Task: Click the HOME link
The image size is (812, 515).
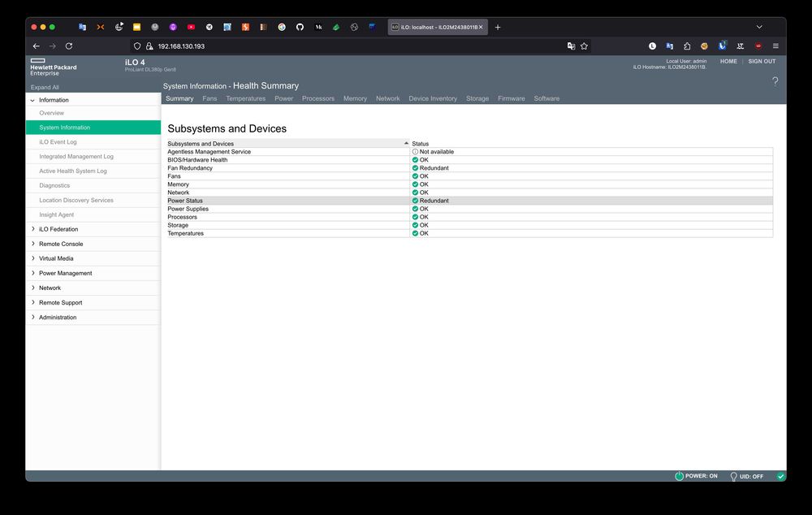Action: tap(728, 61)
